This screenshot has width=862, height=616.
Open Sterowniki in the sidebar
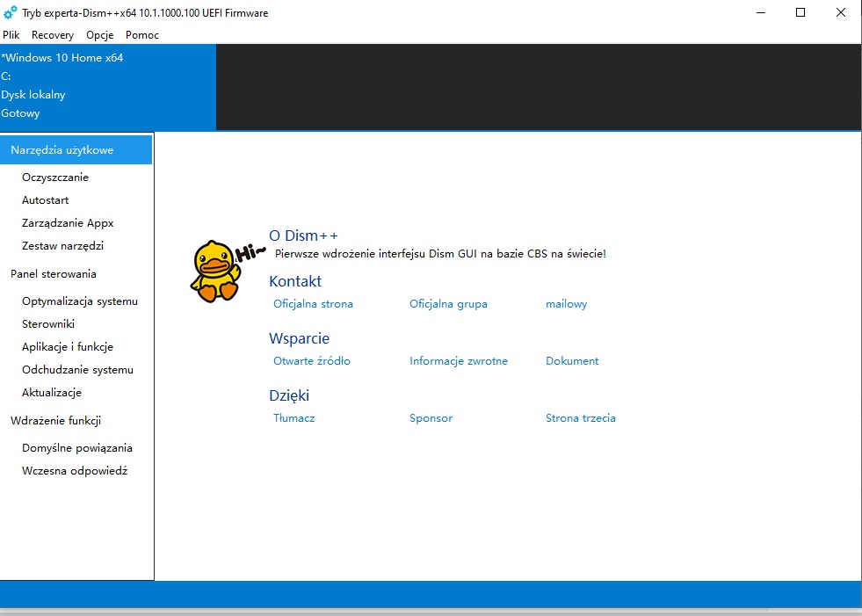[48, 324]
